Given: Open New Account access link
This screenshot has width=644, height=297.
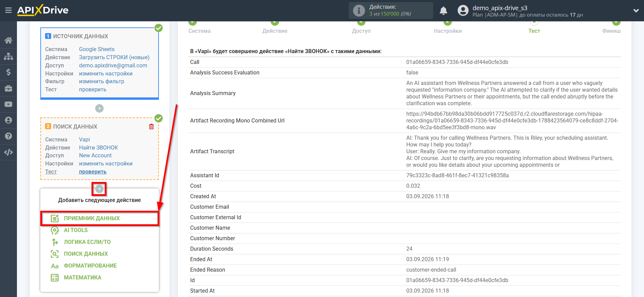Looking at the screenshot, I should click(x=96, y=156).
